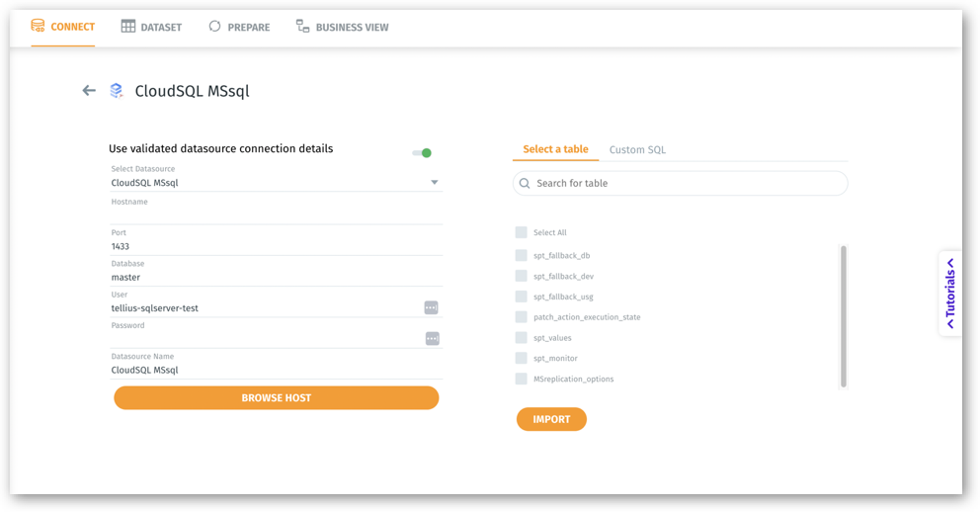Image resolution: width=980 pixels, height=512 pixels.
Task: Check the Select All checkbox
Action: coord(521,232)
